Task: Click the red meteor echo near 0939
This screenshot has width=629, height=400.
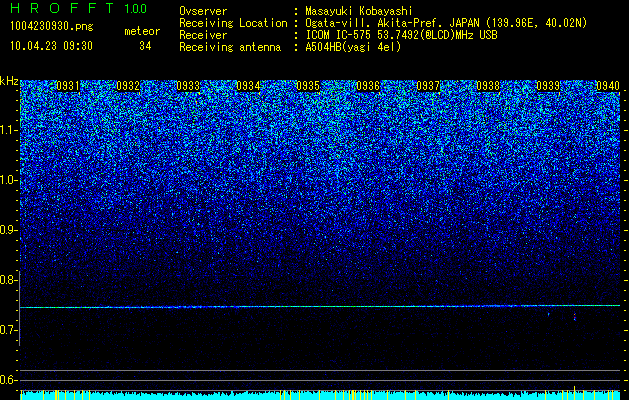Action: click(574, 317)
